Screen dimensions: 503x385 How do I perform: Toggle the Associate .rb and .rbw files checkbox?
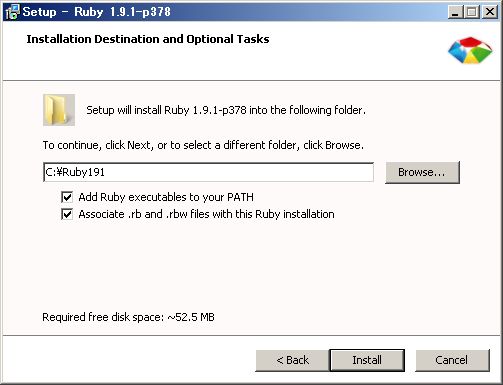pyautogui.click(x=67, y=214)
